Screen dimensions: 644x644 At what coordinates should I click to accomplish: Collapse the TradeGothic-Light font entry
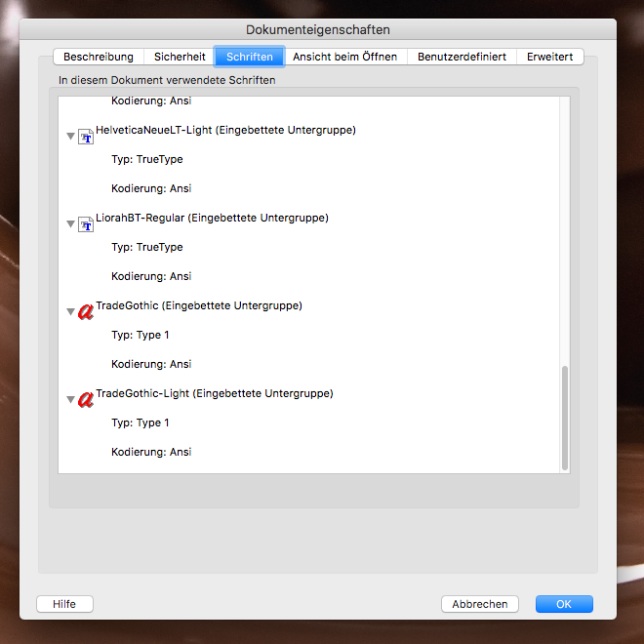70,400
